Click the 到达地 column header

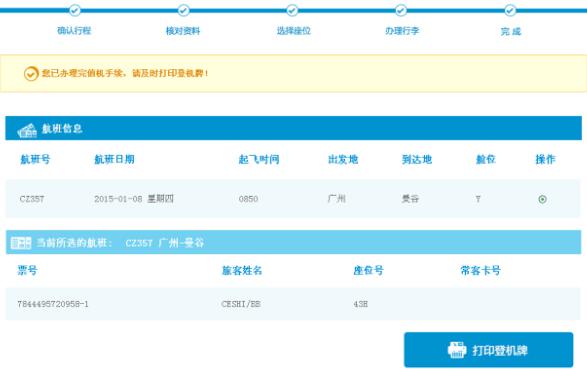[x=417, y=159]
